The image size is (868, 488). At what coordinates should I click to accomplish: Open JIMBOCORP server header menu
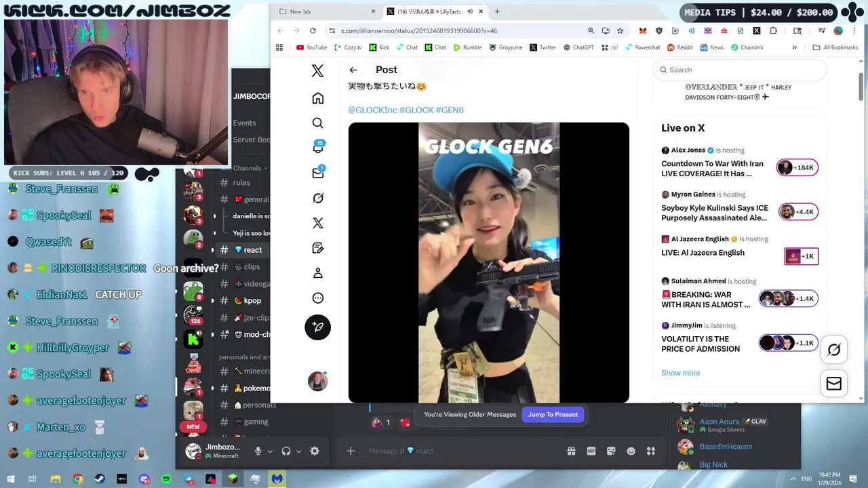click(x=251, y=96)
